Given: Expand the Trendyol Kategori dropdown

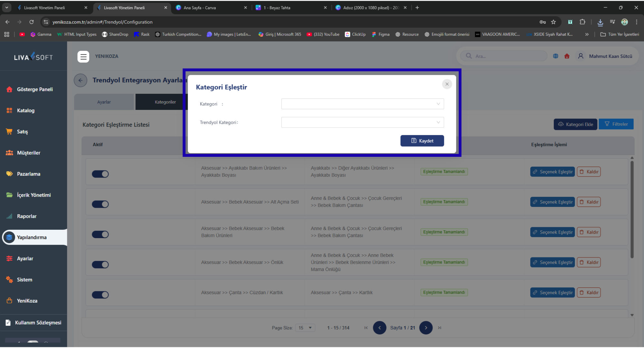Looking at the screenshot, I should point(362,122).
